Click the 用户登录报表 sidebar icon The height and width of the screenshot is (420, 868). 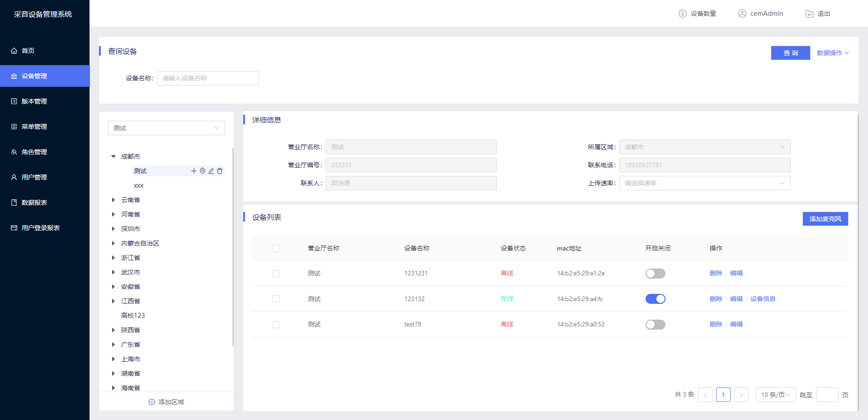click(14, 228)
